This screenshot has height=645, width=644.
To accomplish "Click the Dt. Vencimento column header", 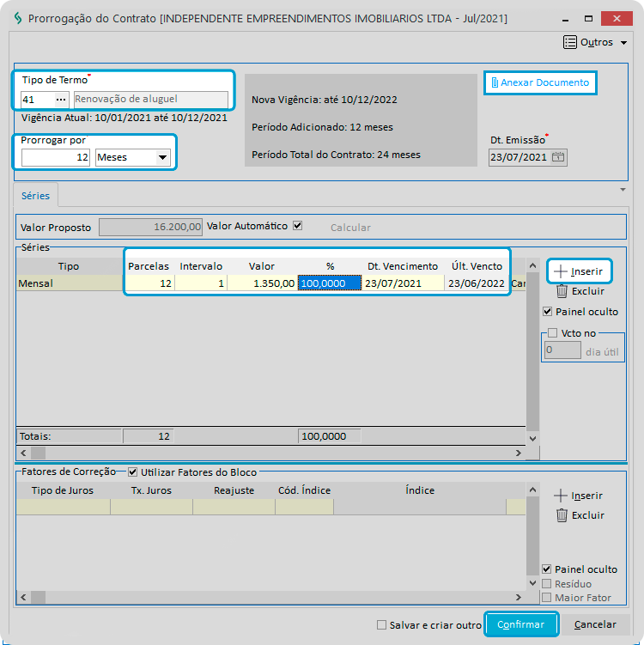I will [x=403, y=266].
